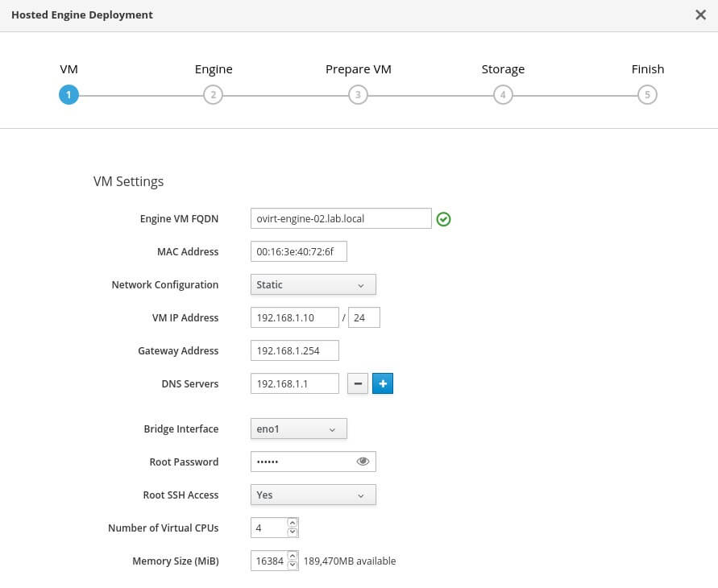
Task: Decrease the Memory Size value
Action: 293,565
